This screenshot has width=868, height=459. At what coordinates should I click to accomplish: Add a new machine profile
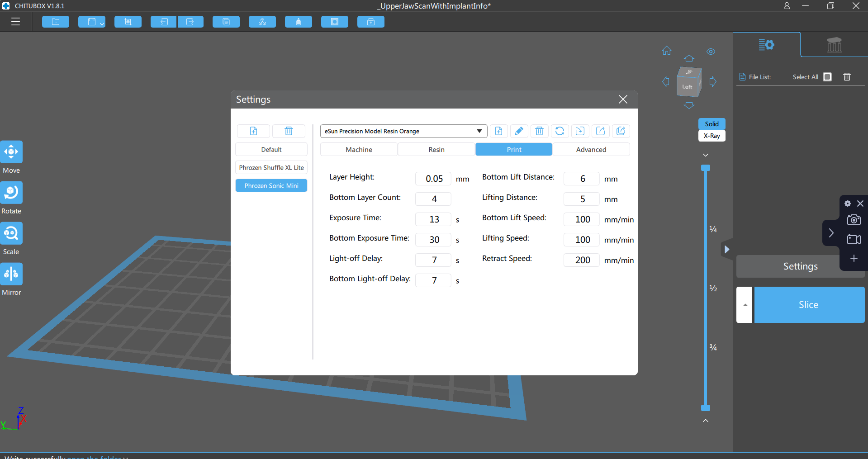(253, 131)
